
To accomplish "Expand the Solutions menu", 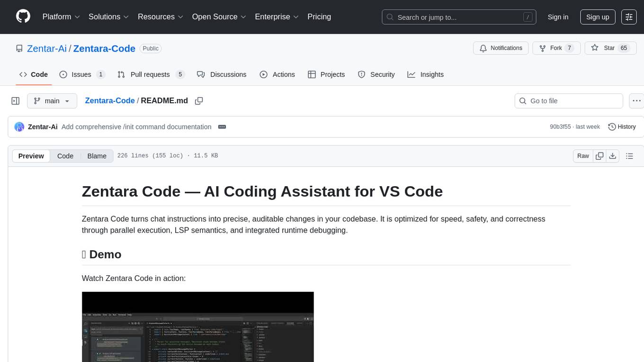I will [x=108, y=17].
